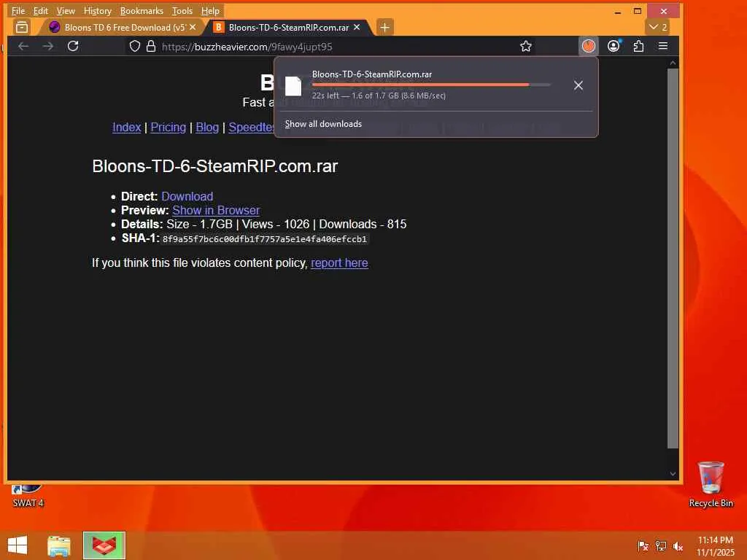Open the Windows Start button
747x560 pixels.
[x=18, y=545]
